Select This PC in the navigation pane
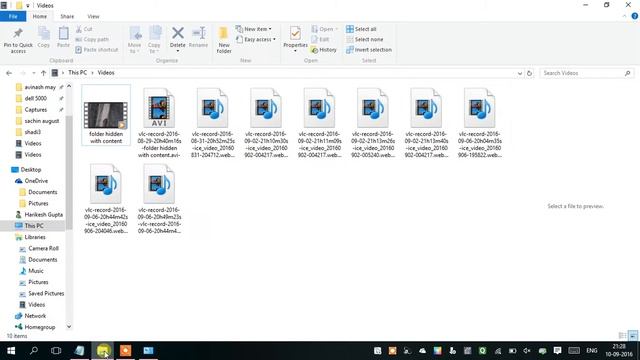Viewport: 640px width, 360px height. [x=33, y=226]
